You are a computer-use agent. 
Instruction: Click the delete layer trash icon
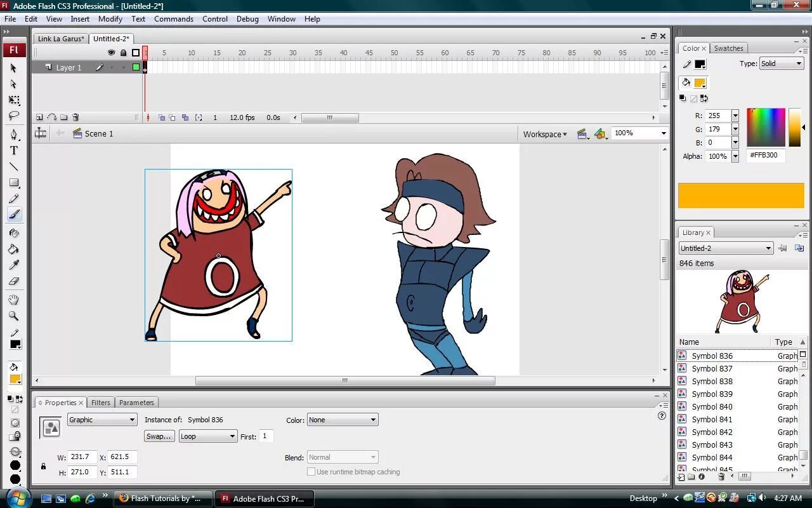click(75, 117)
